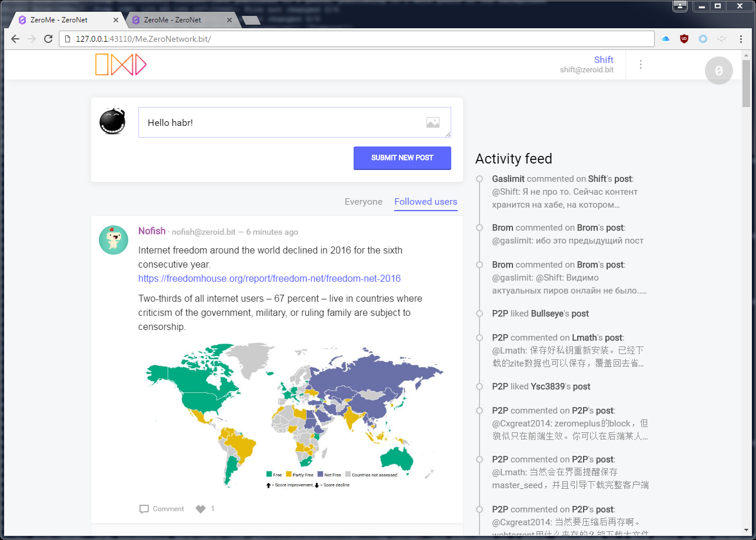The image size is (756, 540).
Task: Click the heart like icon under Nofish's post
Action: [x=201, y=509]
